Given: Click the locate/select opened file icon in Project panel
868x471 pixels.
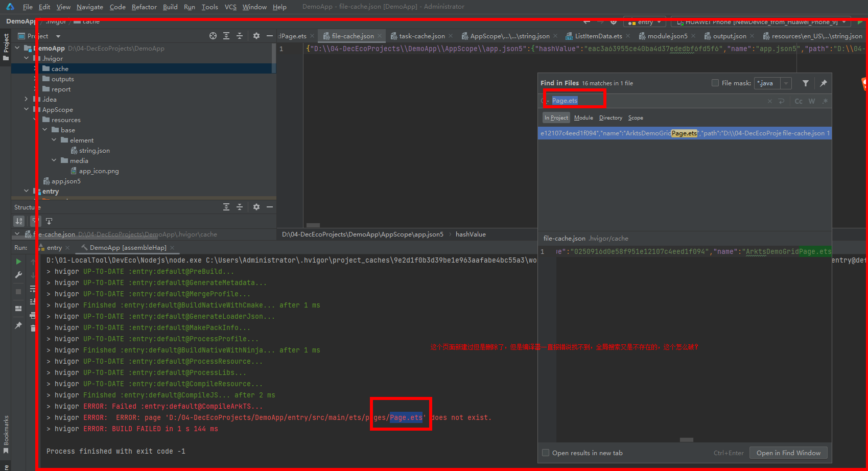Looking at the screenshot, I should click(x=213, y=36).
